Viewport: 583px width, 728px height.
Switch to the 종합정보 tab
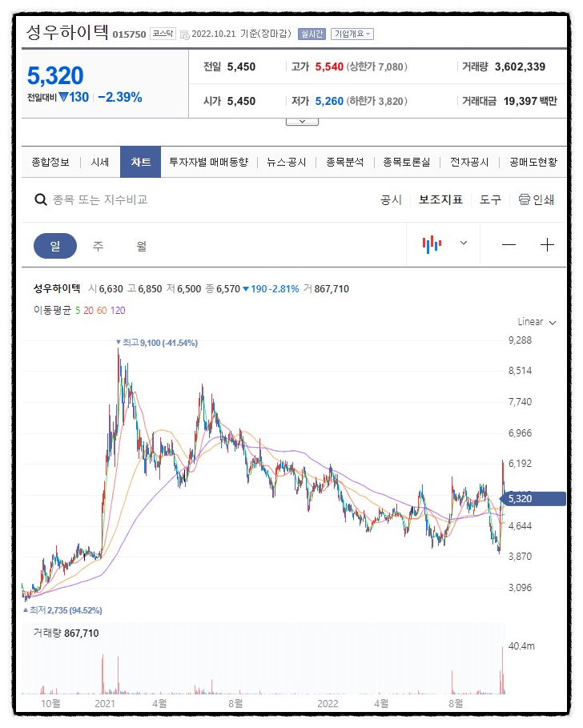tap(50, 162)
